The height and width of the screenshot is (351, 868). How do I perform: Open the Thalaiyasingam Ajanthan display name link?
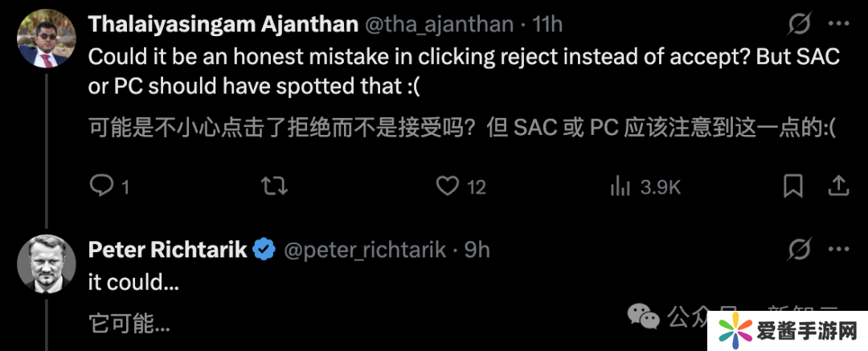223,24
